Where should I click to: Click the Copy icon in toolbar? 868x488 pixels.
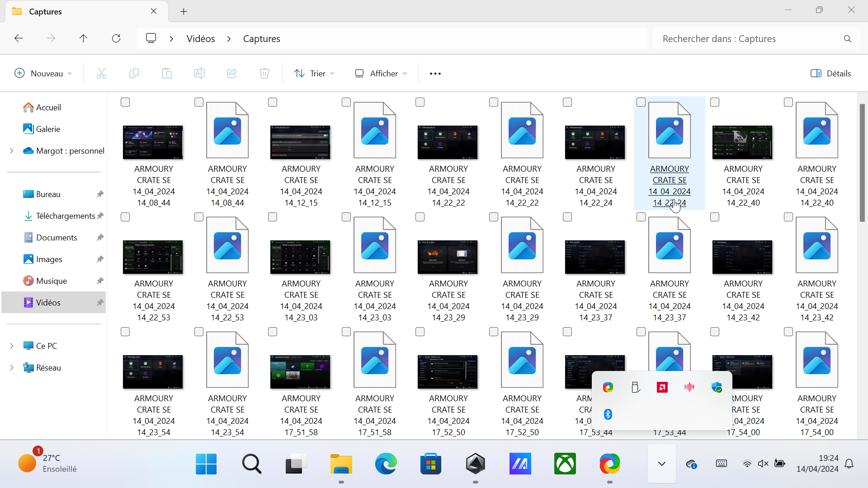134,73
